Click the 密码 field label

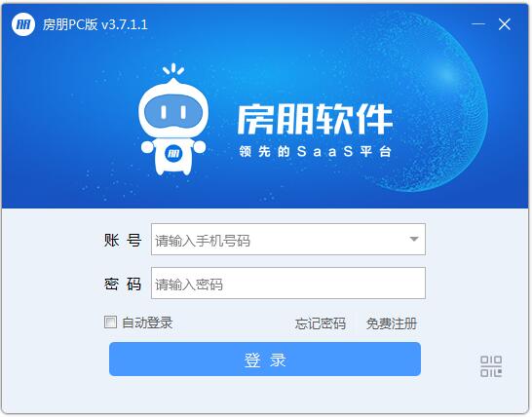click(123, 284)
